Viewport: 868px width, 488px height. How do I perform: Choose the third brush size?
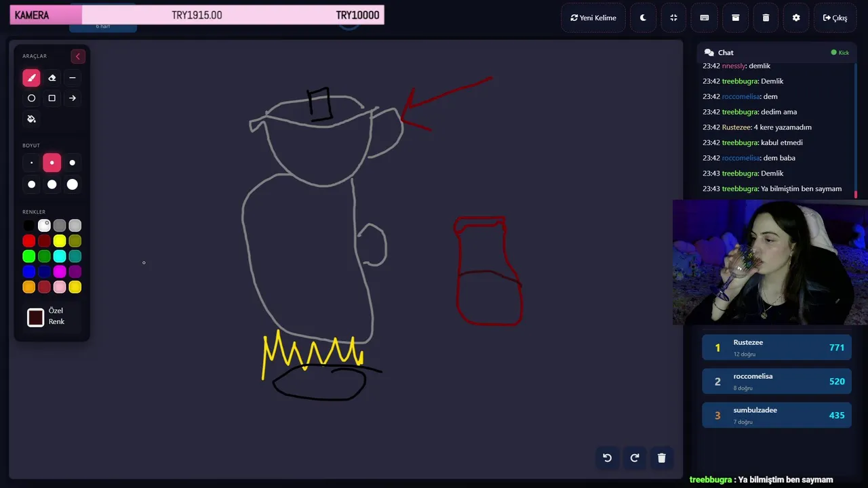pyautogui.click(x=72, y=163)
